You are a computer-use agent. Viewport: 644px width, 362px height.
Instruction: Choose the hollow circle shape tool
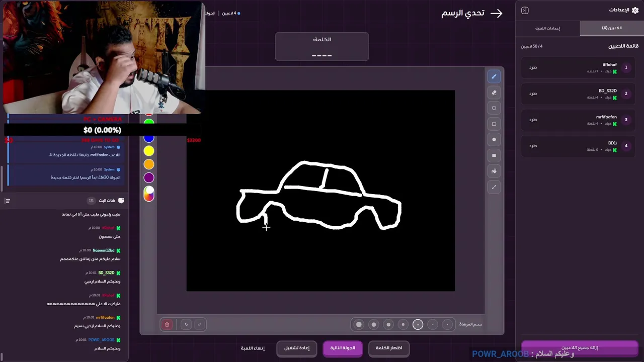pyautogui.click(x=494, y=108)
